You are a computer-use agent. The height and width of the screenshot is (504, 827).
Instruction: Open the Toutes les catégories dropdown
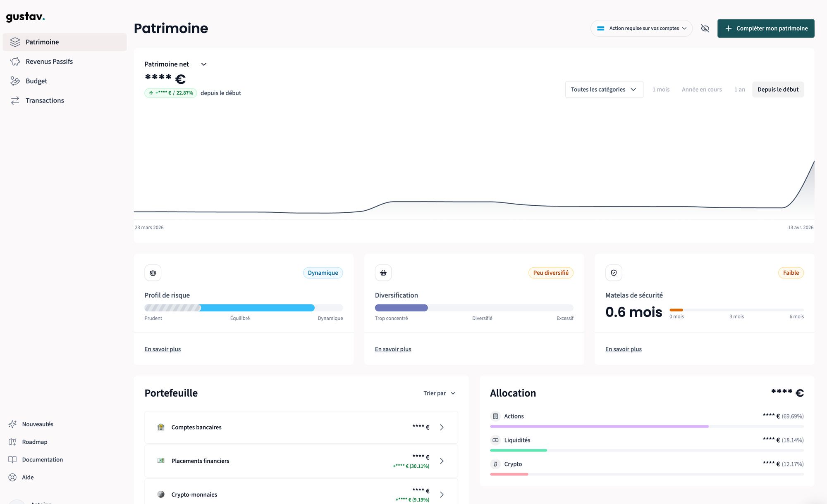[x=604, y=90]
